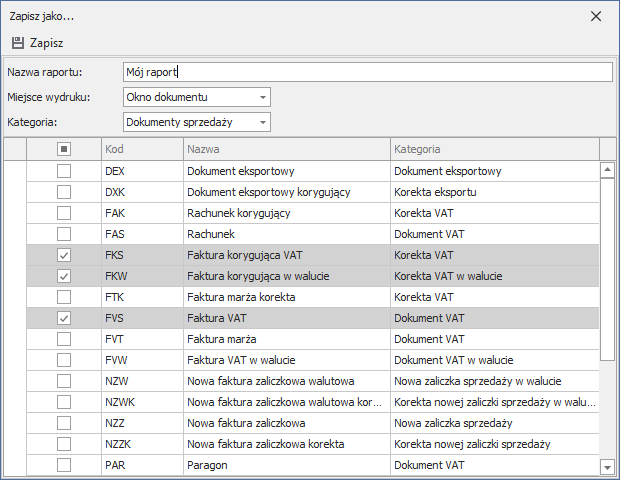Click the 'Nowa zaliczka sprzedaży' category cell
The width and height of the screenshot is (620, 480).
point(495,423)
